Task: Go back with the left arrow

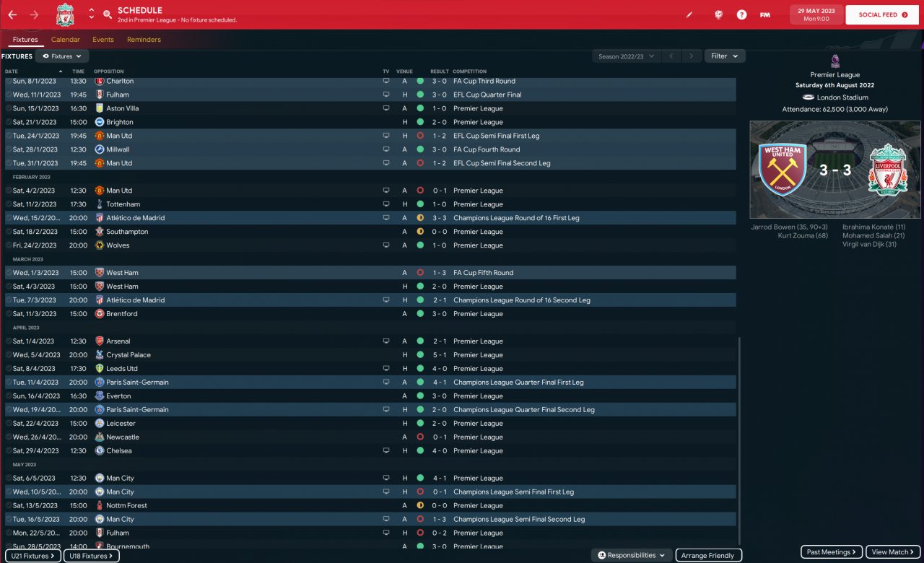Action: pyautogui.click(x=12, y=14)
